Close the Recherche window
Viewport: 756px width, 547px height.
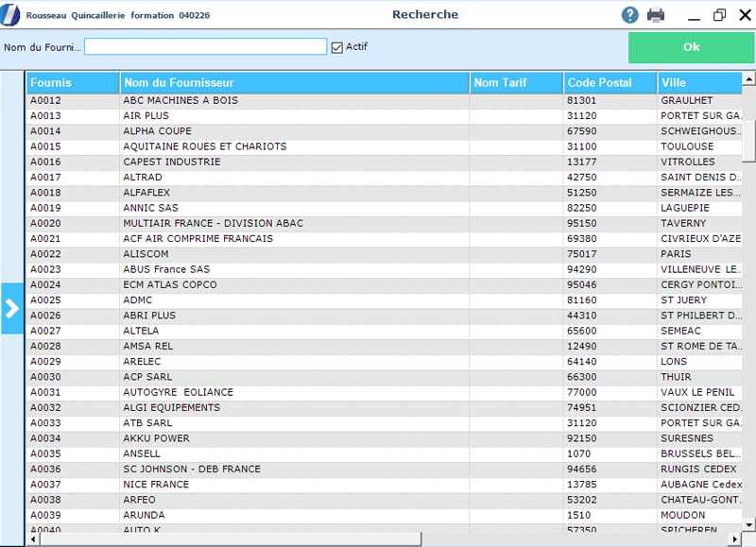(745, 15)
